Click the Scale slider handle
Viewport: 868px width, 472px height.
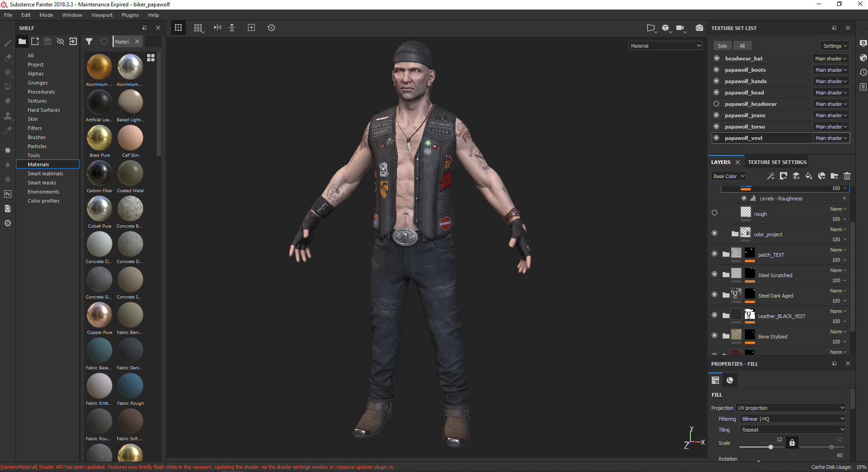tap(771, 447)
